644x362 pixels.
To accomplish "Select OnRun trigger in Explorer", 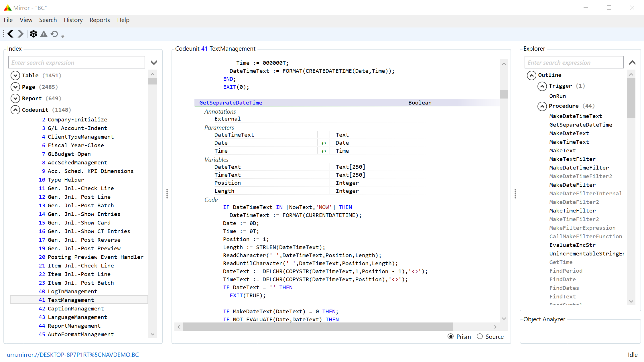I will pos(557,96).
